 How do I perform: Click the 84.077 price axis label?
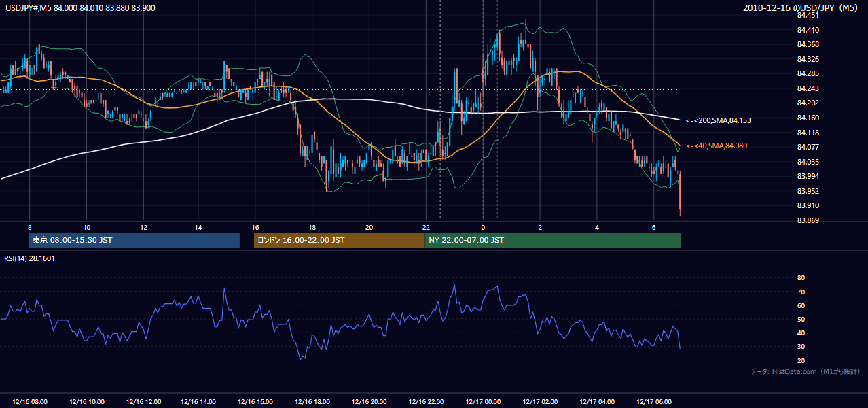tap(807, 147)
